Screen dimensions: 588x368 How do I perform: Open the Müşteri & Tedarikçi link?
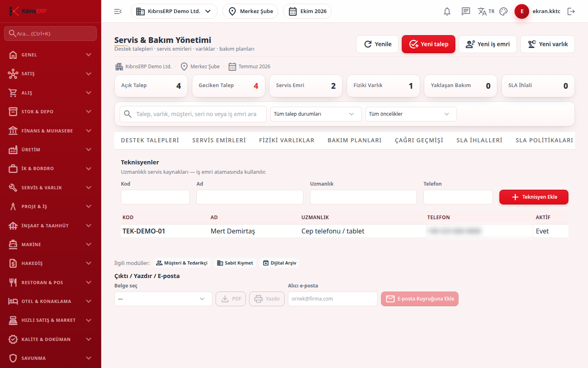[x=182, y=263]
